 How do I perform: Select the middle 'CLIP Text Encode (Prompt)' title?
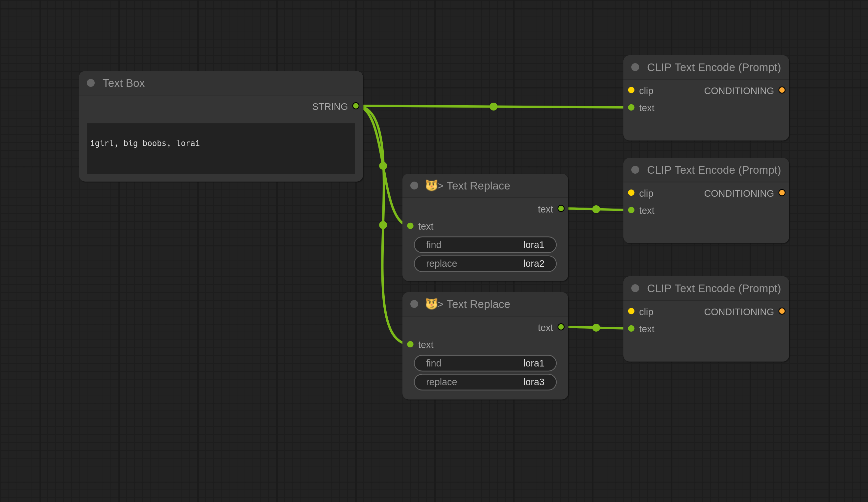pyautogui.click(x=714, y=170)
